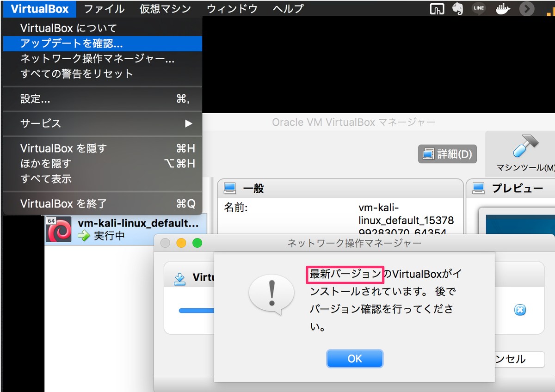Click the 実行中 status text

(109, 236)
